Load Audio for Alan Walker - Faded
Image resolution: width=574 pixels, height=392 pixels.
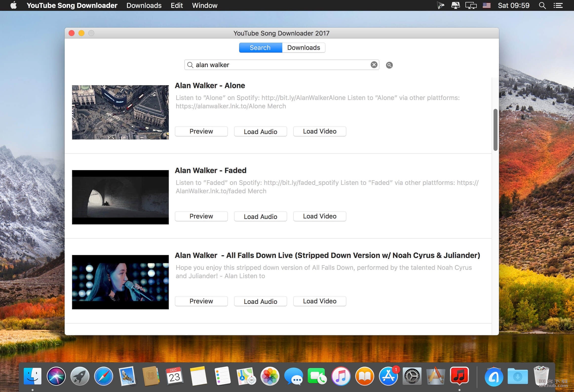click(260, 216)
